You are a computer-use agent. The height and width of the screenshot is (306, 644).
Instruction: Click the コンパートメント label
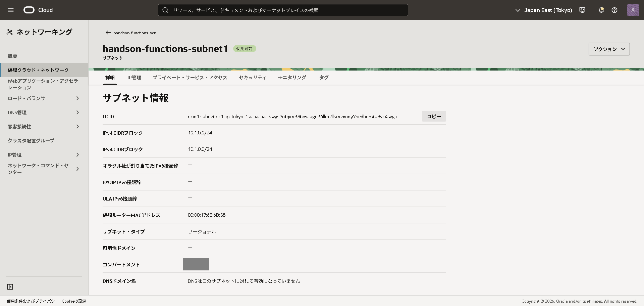(x=121, y=265)
